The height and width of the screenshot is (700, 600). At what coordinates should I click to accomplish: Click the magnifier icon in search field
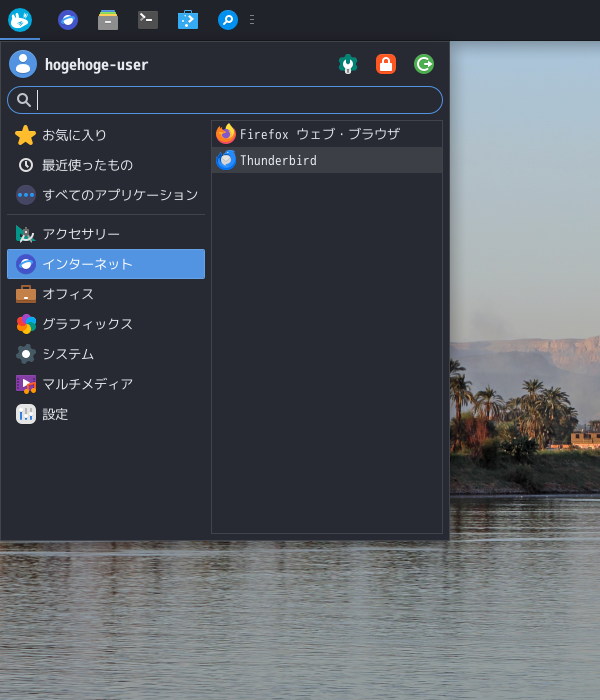pyautogui.click(x=24, y=100)
